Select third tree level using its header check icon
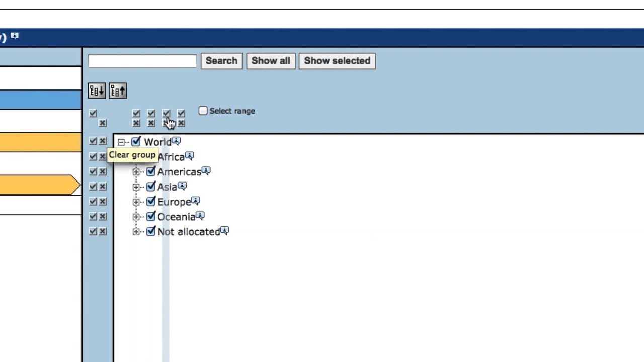644x362 pixels. [166, 113]
